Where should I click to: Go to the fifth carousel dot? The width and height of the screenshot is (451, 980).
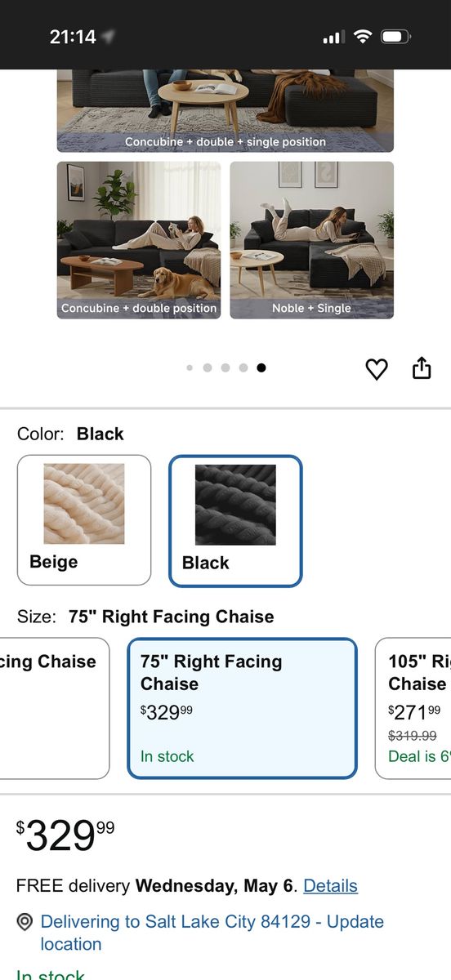pyautogui.click(x=261, y=367)
